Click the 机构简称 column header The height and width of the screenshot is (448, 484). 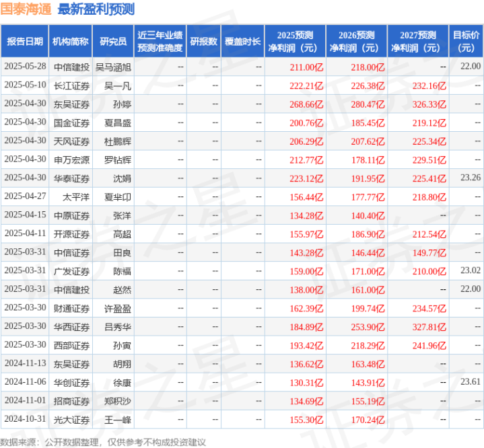(x=71, y=41)
